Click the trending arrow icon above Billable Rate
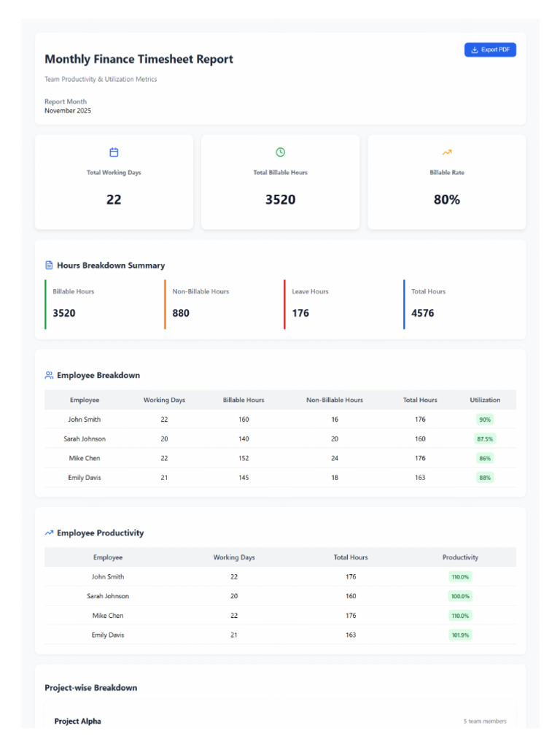560x747 pixels. tap(446, 152)
